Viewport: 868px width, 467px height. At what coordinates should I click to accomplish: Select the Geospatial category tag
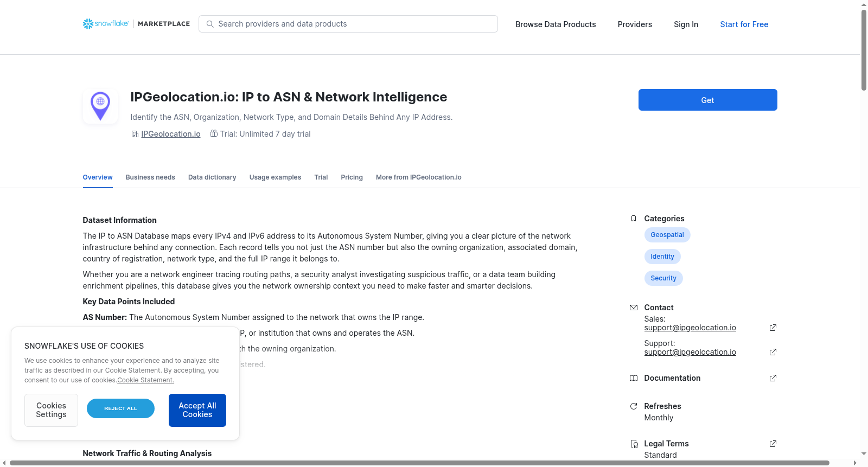[667, 235]
